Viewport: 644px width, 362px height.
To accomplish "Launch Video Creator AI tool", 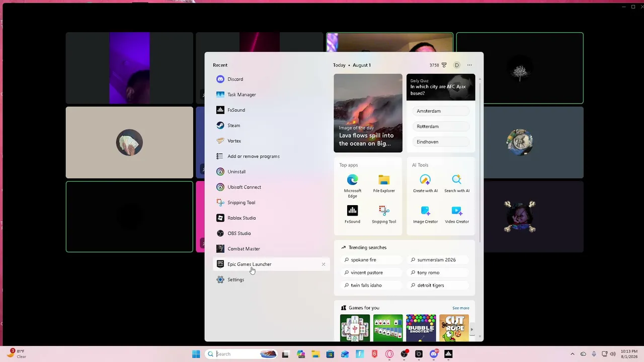I will click(x=457, y=214).
